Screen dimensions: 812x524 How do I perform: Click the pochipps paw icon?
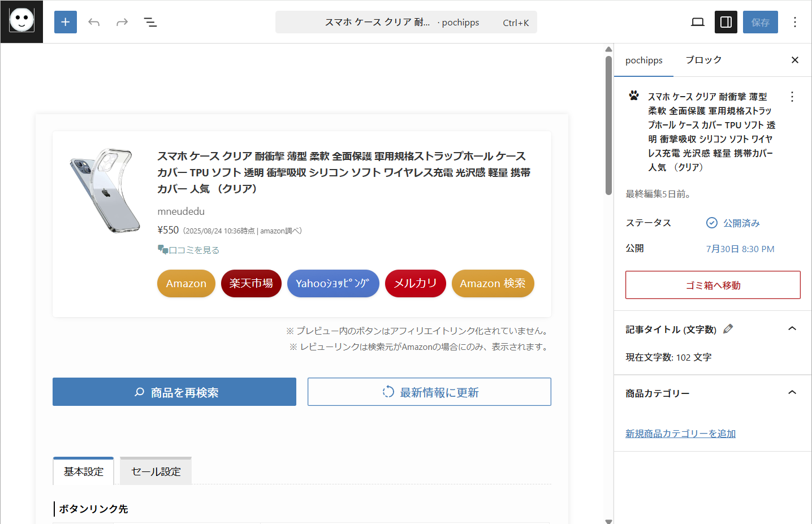634,96
